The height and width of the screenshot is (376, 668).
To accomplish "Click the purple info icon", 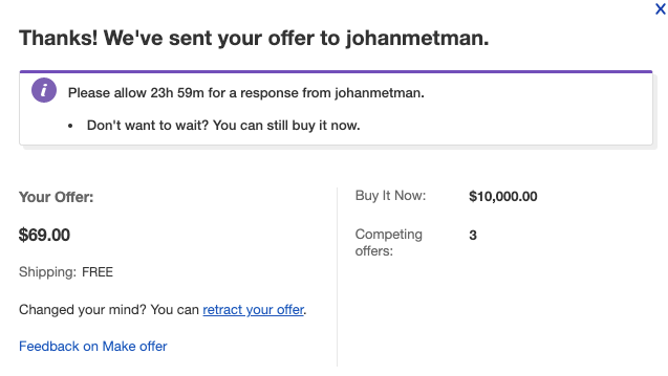I will tap(44, 90).
